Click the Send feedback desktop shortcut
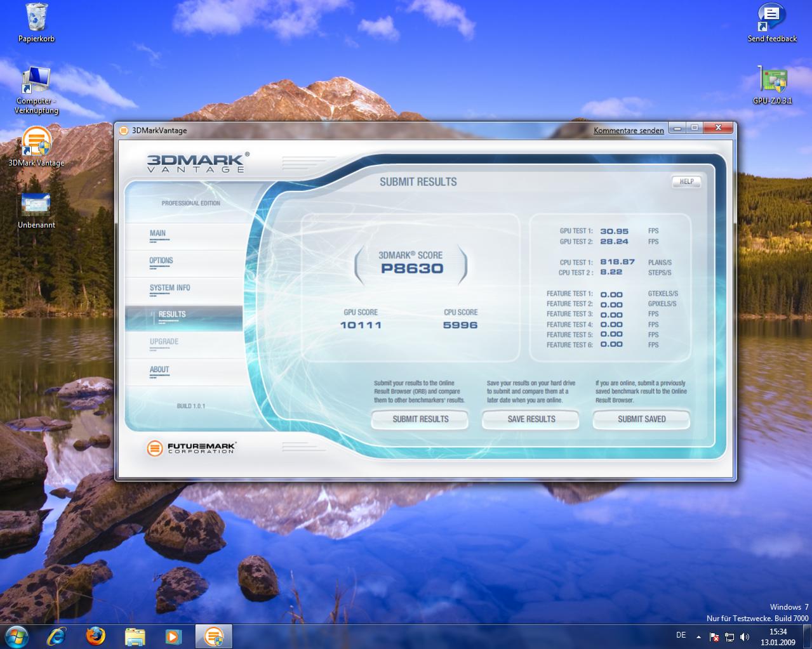The image size is (812, 649). tap(772, 23)
